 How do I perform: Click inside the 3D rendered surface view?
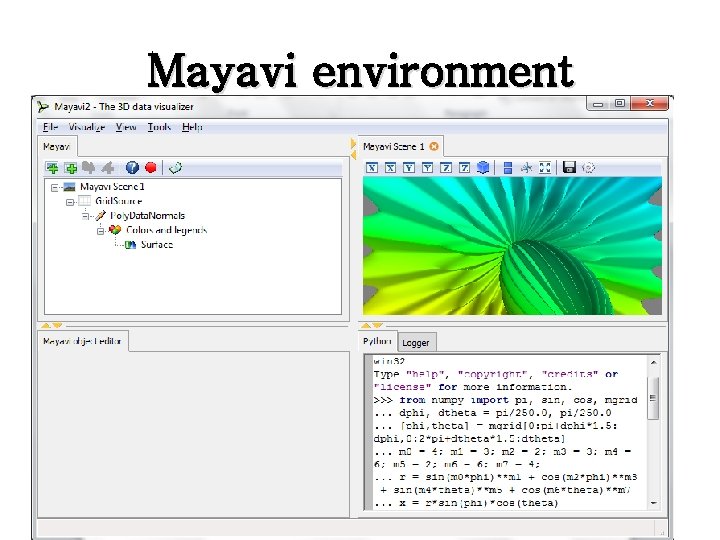tap(512, 246)
